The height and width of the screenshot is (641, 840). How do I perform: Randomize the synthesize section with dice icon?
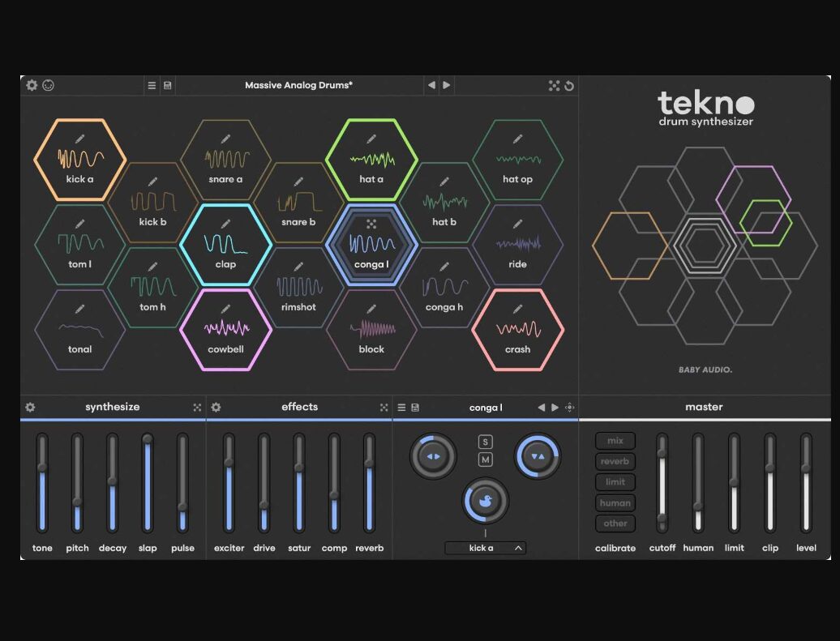[x=197, y=408]
